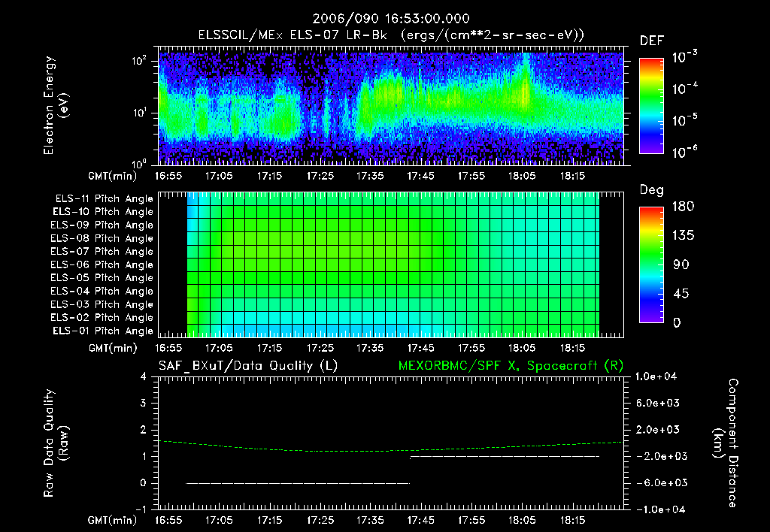Click the 6.0e+03 Component Distance tick
Image resolution: width=770 pixels, height=532 pixels.
tap(658, 403)
